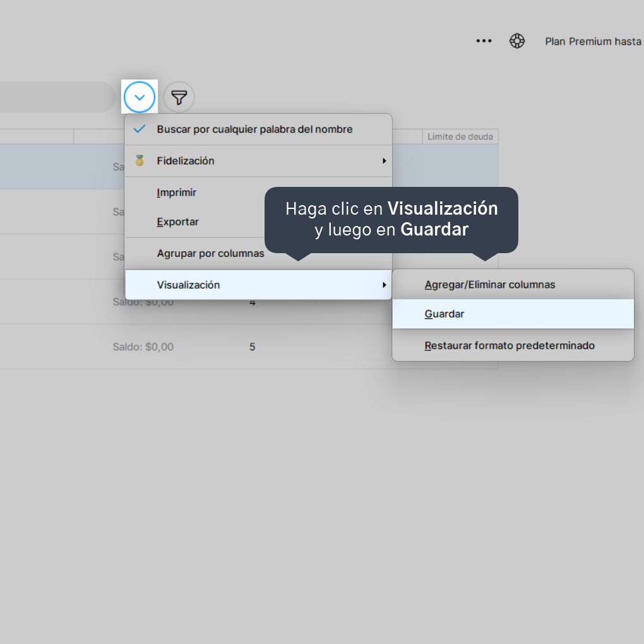Choose Agrupar por columnas
Viewport: 644px width, 644px height.
(x=258, y=253)
